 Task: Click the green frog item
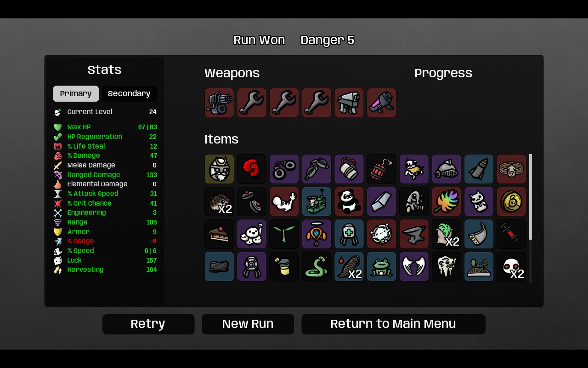(x=382, y=266)
